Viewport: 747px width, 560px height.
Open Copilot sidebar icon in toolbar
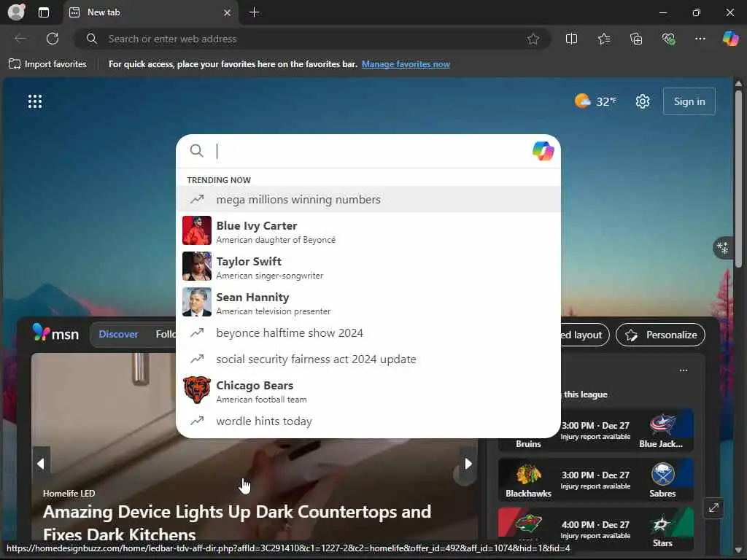(x=730, y=39)
